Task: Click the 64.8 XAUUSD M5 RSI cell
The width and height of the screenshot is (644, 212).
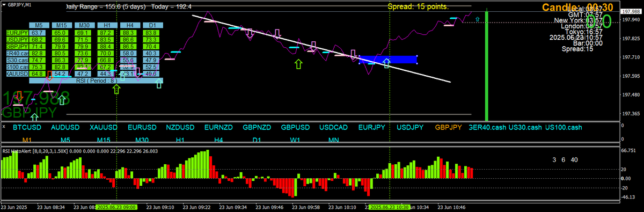Action: (x=38, y=74)
